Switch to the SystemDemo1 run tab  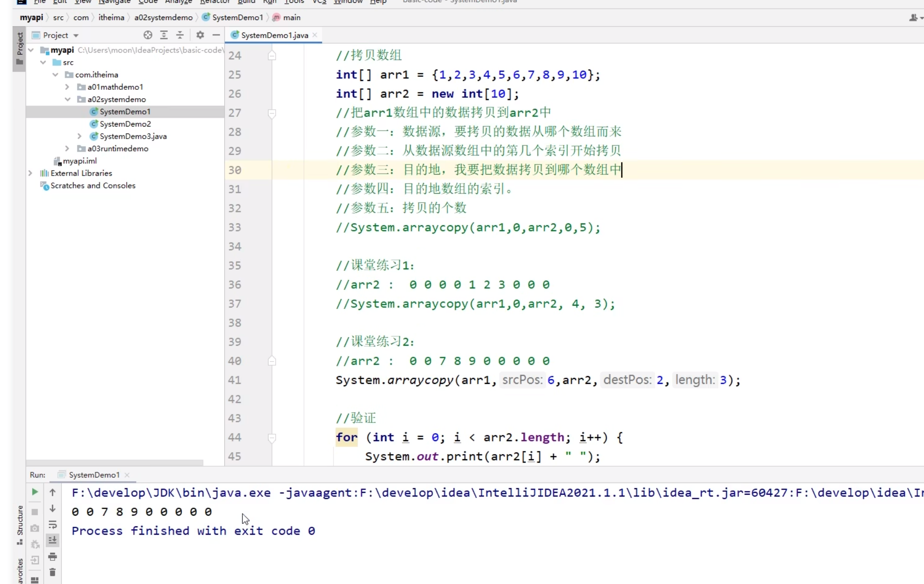point(93,475)
